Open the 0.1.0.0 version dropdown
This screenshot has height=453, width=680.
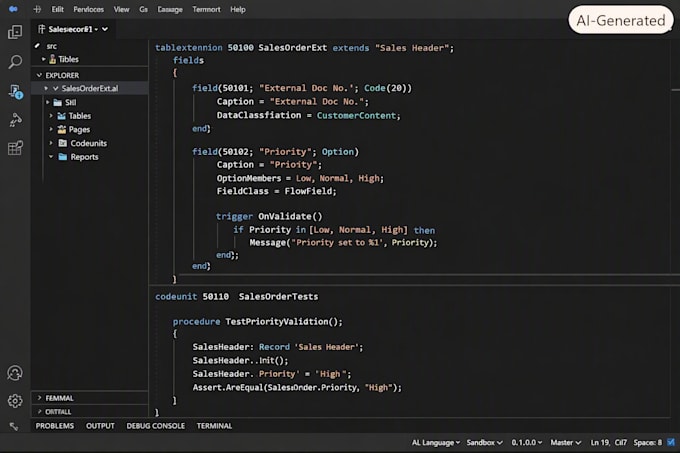526,442
